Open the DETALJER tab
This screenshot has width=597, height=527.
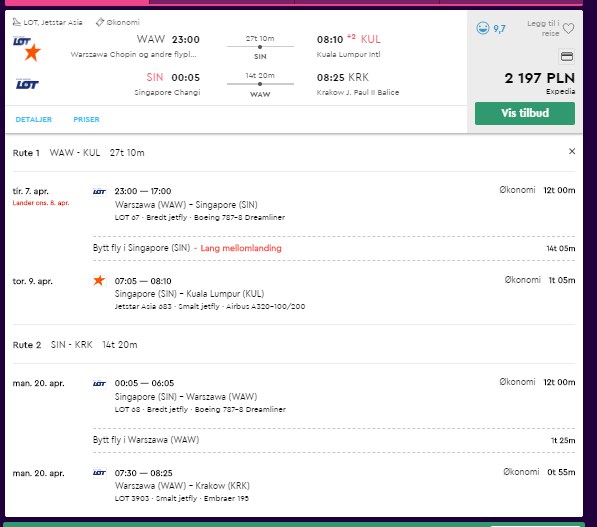34,120
